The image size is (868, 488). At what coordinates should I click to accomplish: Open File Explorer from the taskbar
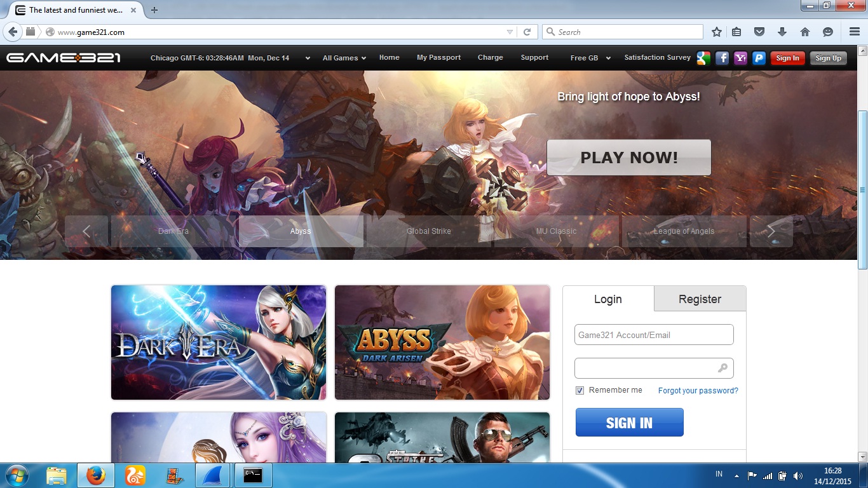pos(56,475)
